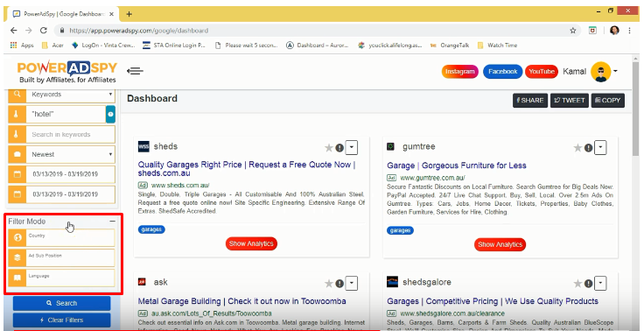Open dropdown menu on sheds ad
The width and height of the screenshot is (644, 331).
point(351,147)
